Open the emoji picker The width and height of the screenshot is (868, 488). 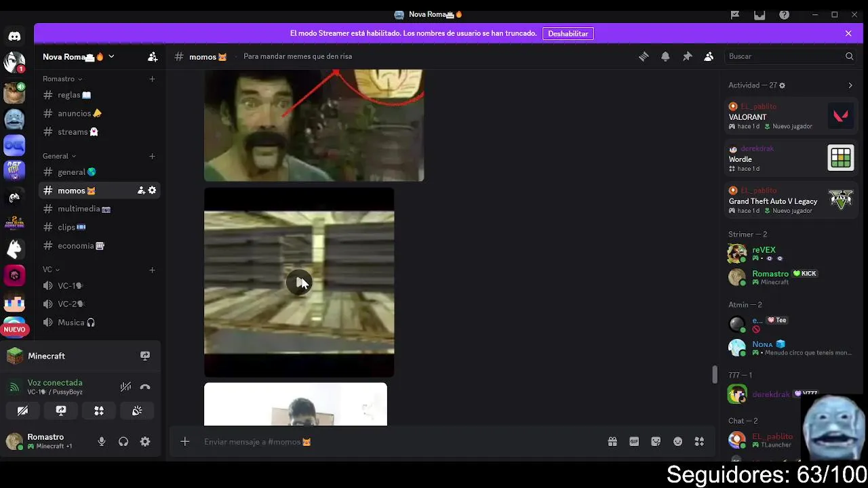click(x=677, y=442)
